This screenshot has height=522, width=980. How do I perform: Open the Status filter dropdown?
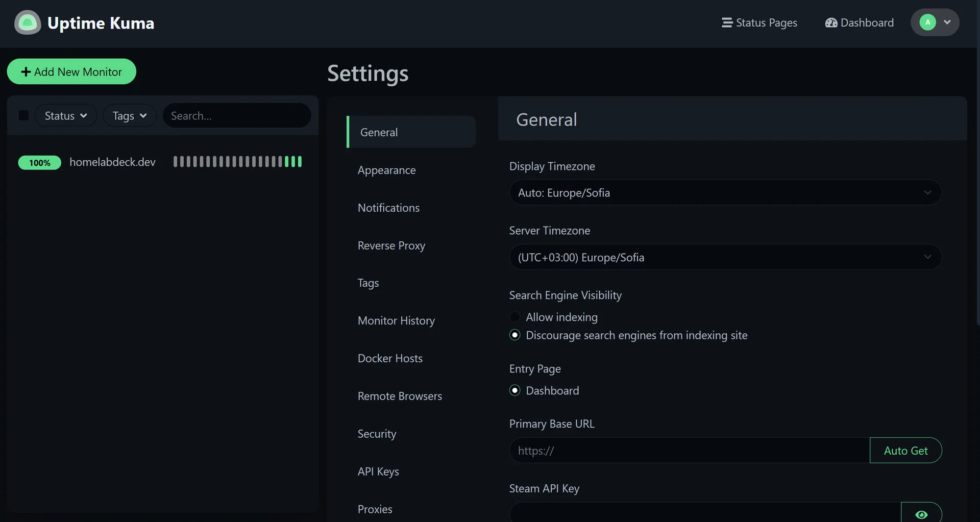tap(66, 116)
